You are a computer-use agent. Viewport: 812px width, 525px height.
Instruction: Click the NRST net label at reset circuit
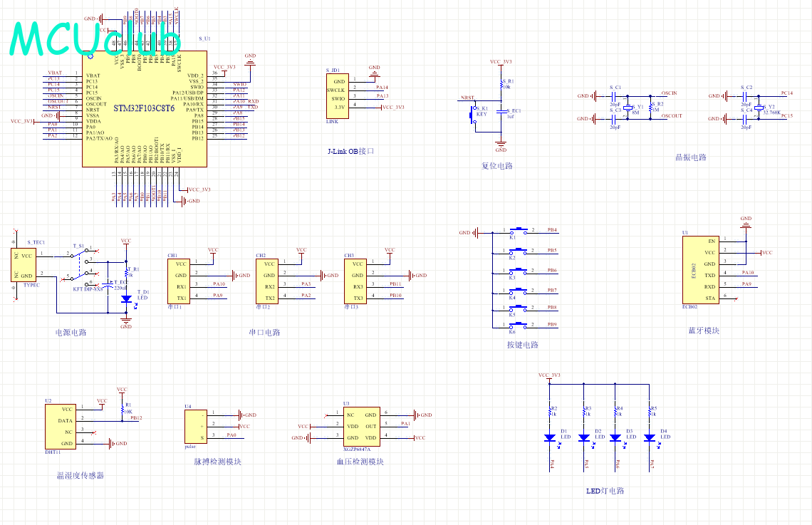click(468, 98)
